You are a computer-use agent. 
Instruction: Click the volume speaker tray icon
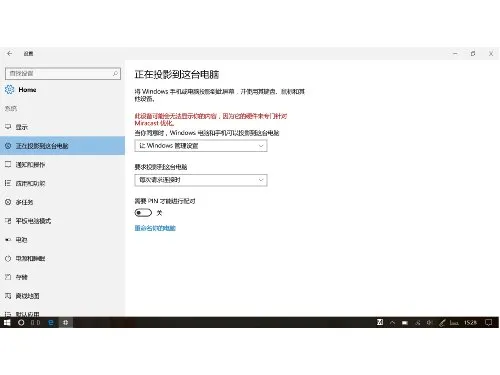coord(430,323)
